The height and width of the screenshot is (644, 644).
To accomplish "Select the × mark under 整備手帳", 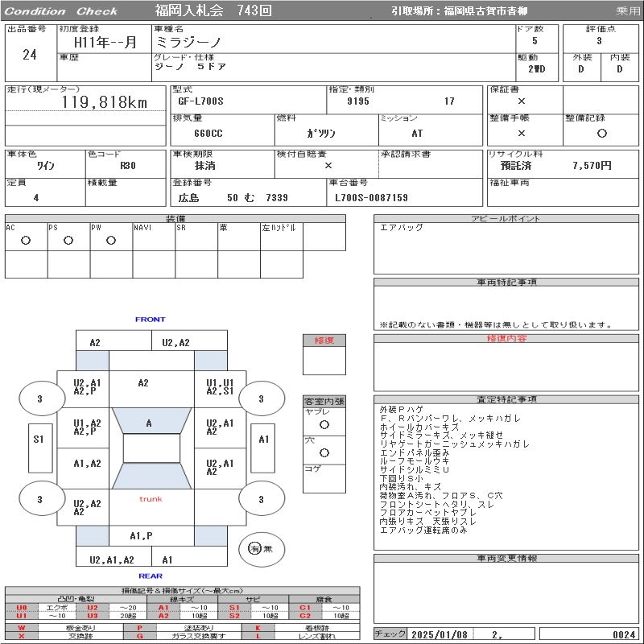I will [521, 133].
